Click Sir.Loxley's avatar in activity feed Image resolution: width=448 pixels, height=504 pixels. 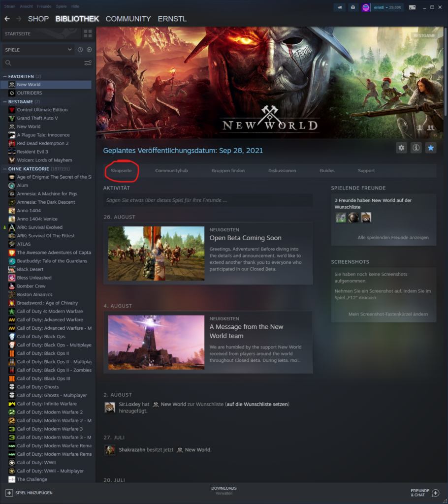tap(110, 407)
